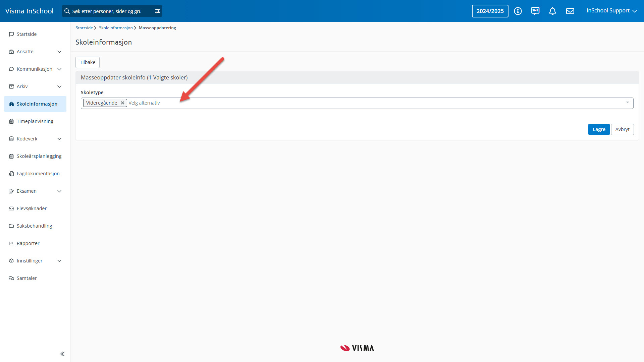Open the mail envelope icon
Screen dimensions: 644x362
570,11
